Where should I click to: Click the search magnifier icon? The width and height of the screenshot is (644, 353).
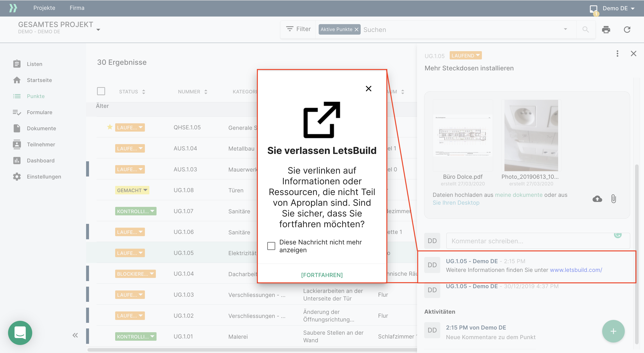point(585,29)
